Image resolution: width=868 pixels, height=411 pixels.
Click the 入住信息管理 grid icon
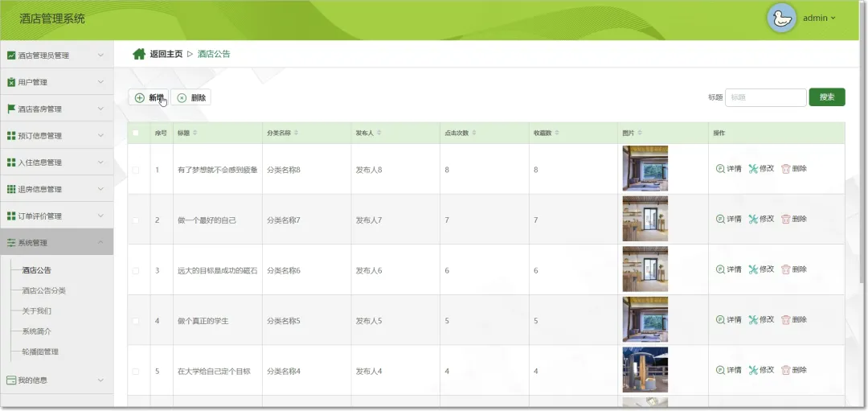click(11, 162)
